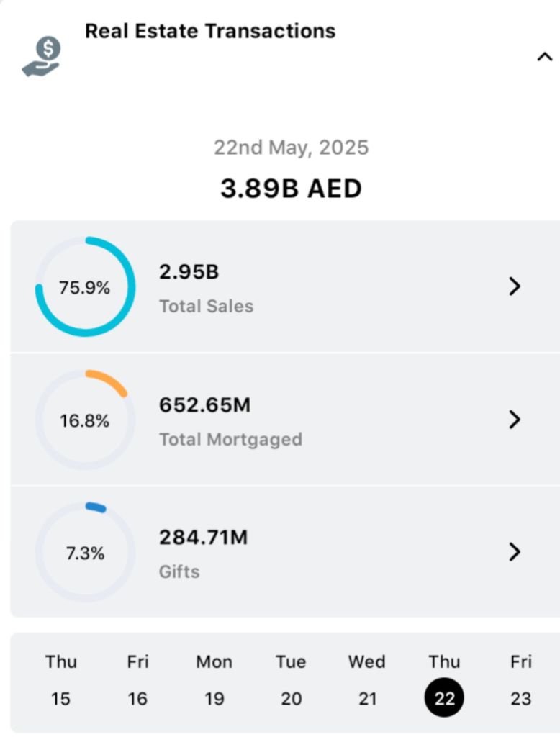Click the 7.3% gifts progress ring

pos(85,552)
